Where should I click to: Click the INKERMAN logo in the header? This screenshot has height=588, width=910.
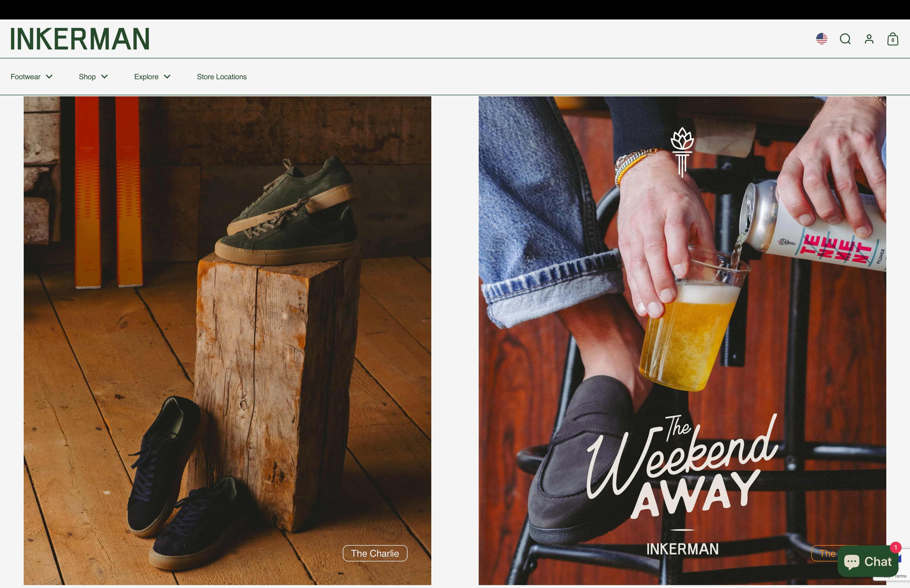pos(80,39)
